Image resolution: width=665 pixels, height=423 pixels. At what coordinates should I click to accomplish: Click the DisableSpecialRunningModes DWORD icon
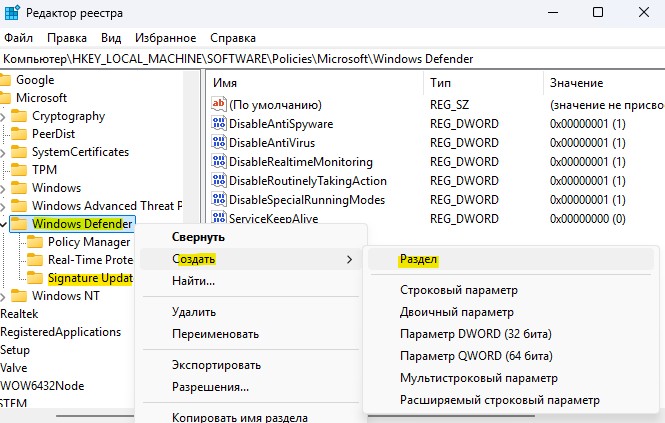pyautogui.click(x=219, y=200)
